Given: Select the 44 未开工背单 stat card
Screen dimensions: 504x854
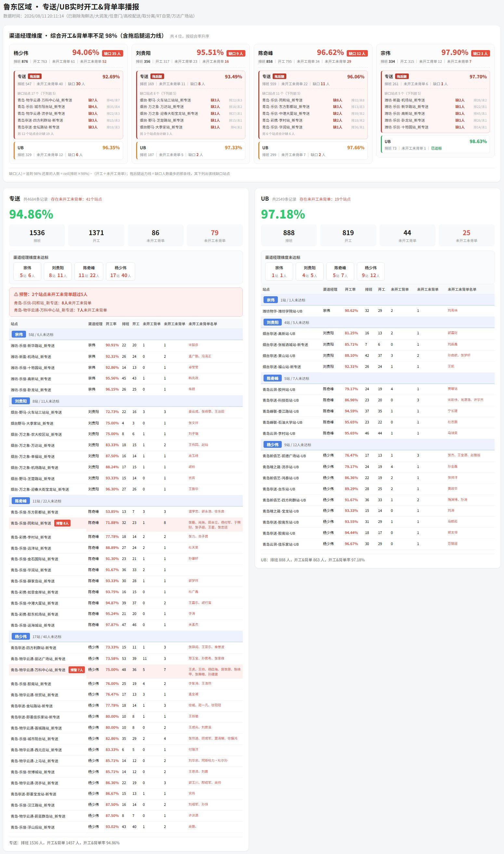Looking at the screenshot, I should [407, 235].
